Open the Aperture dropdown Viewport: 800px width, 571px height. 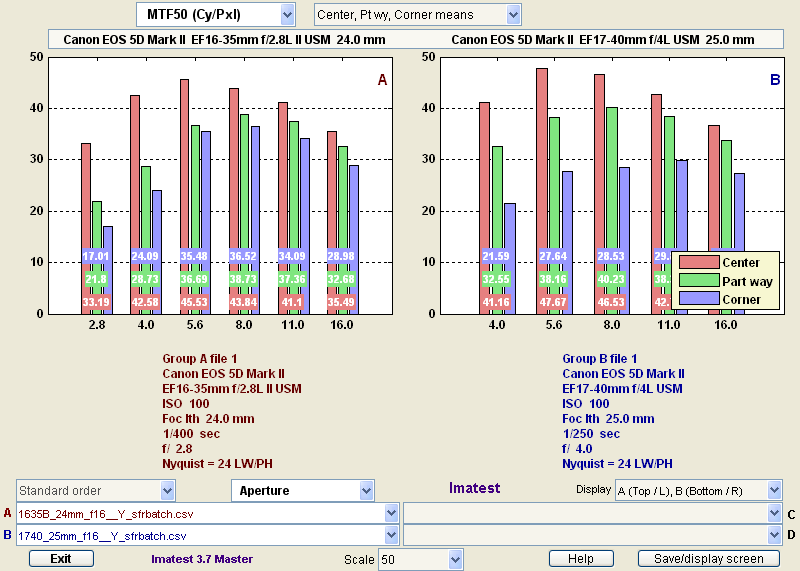point(303,491)
